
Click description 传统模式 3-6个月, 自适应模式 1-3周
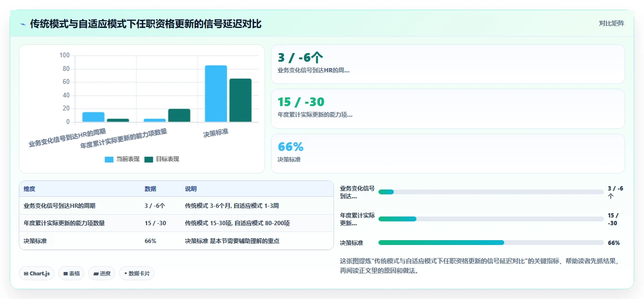pos(232,206)
